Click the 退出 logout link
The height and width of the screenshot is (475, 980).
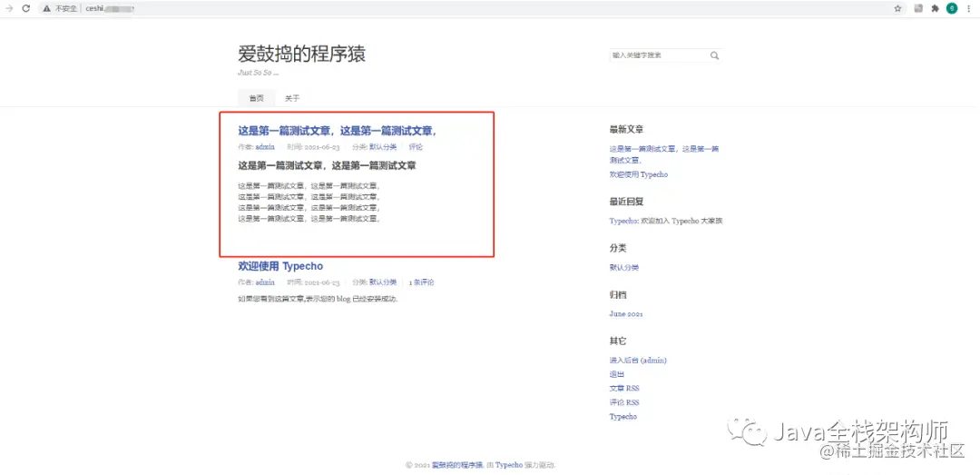(616, 374)
